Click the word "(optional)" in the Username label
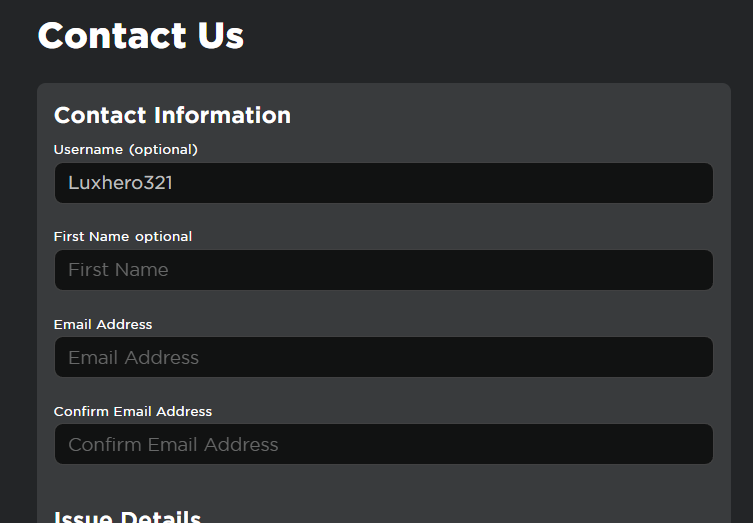This screenshot has height=523, width=753. 164,150
